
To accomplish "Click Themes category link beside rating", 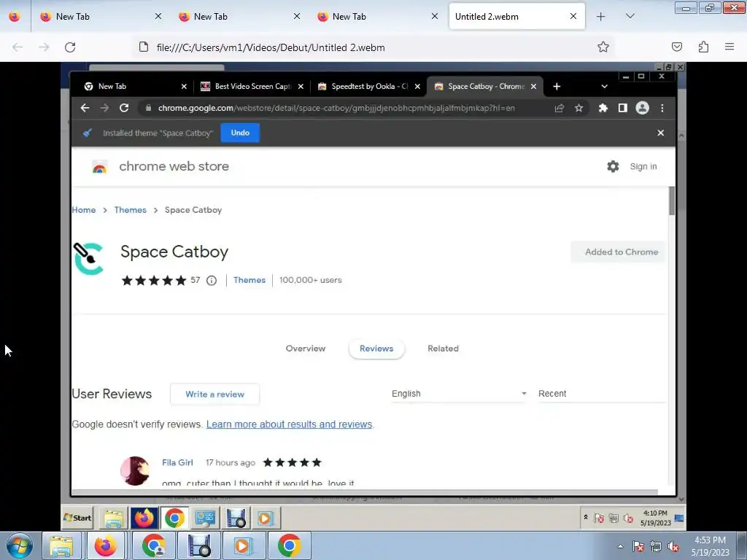I will (x=249, y=280).
